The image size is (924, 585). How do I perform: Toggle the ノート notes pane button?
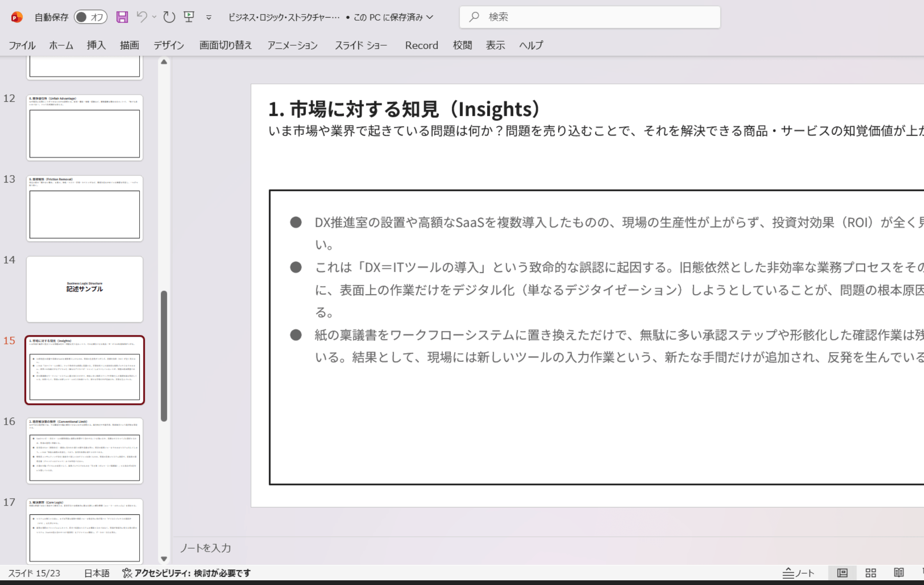(798, 573)
